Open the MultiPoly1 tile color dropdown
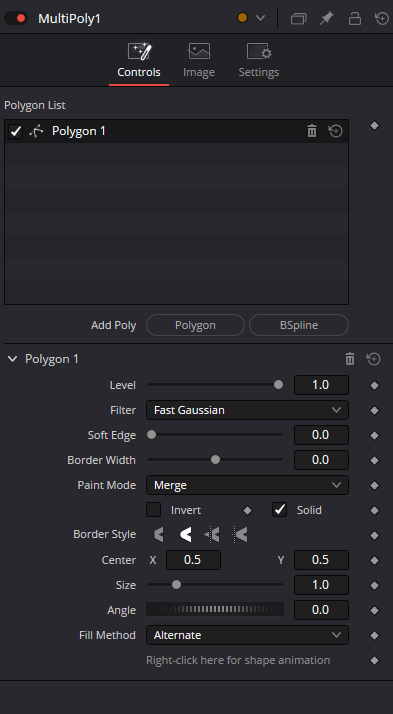Image resolution: width=393 pixels, height=714 pixels. click(260, 18)
